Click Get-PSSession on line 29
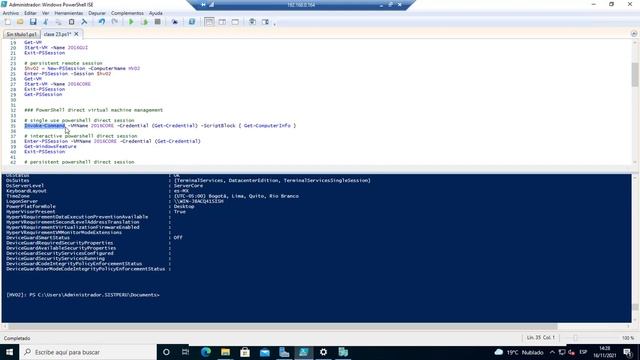The width and height of the screenshot is (640, 360). coord(43,94)
